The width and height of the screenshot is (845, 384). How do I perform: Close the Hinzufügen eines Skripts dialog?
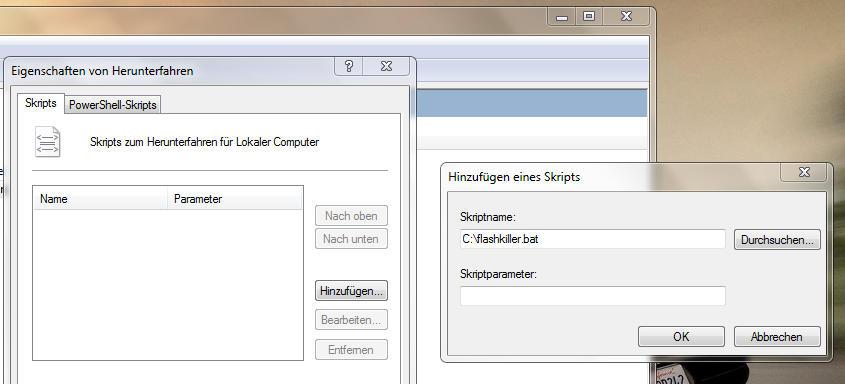coord(804,172)
